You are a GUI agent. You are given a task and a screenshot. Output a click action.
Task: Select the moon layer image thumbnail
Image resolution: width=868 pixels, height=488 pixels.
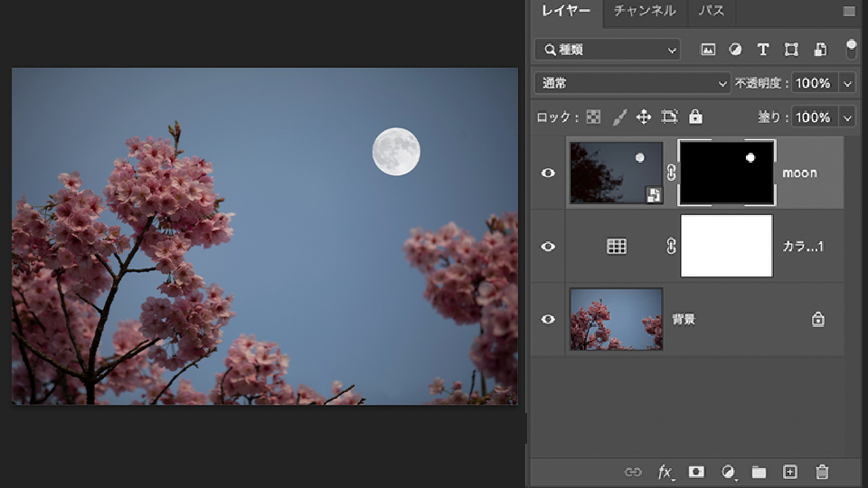click(616, 173)
